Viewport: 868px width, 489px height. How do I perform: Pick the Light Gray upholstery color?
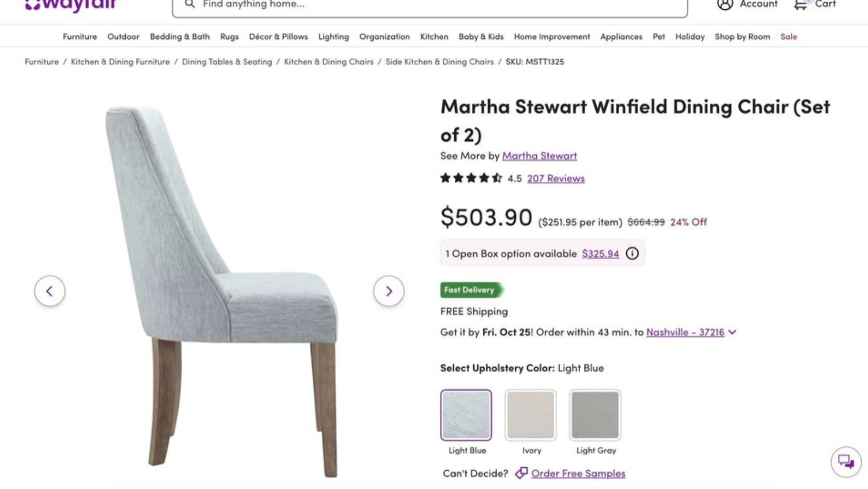pyautogui.click(x=595, y=415)
